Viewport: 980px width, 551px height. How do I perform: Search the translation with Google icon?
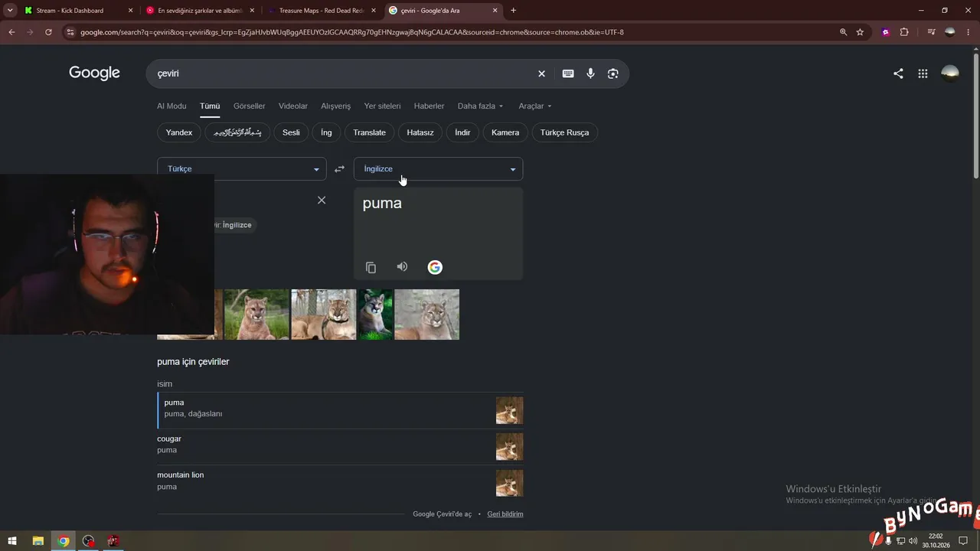click(435, 267)
